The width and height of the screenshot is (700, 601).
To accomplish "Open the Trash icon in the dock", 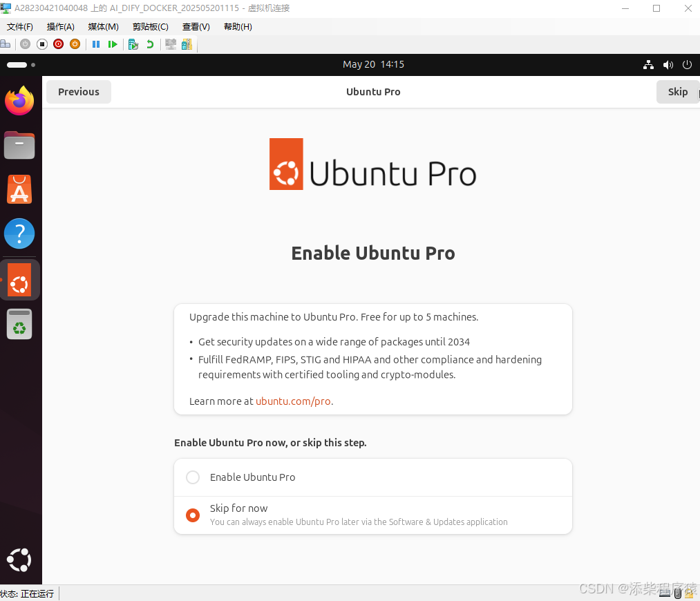I will coord(19,324).
